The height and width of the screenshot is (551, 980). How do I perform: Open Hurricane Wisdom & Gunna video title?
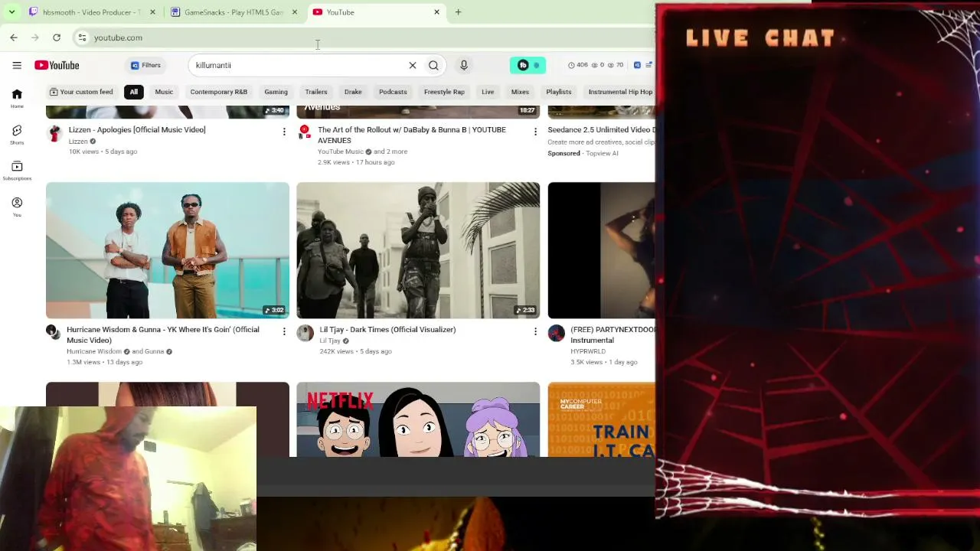[163, 334]
